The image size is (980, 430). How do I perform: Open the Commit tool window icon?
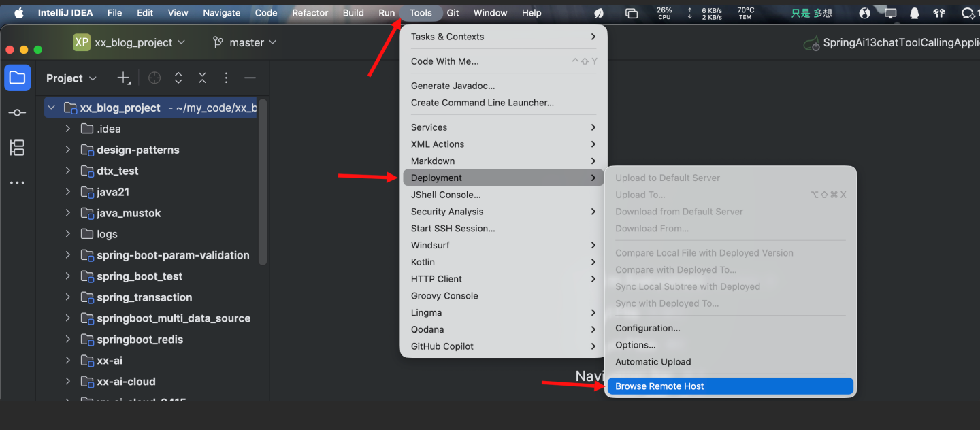click(17, 113)
